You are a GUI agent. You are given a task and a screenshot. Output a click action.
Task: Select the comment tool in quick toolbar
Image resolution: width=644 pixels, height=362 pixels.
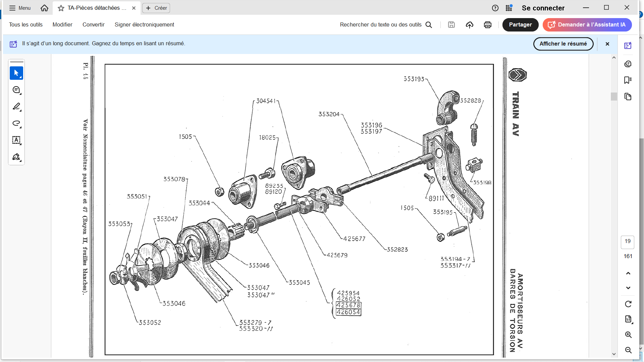16,90
